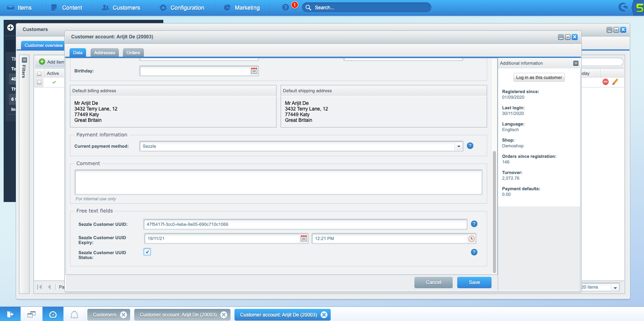
Task: Maximize the Customer account window
Action: [x=568, y=37]
